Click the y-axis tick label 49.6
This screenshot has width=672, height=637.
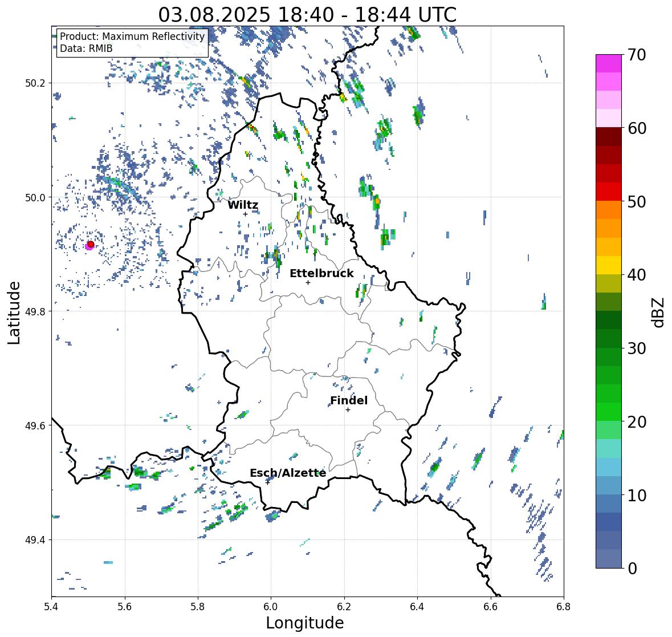(35, 425)
